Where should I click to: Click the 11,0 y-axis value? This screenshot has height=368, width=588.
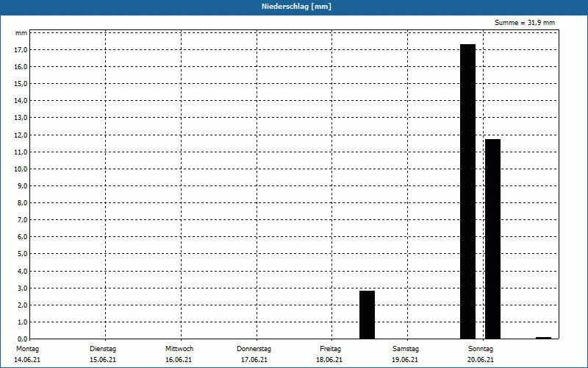[21, 152]
